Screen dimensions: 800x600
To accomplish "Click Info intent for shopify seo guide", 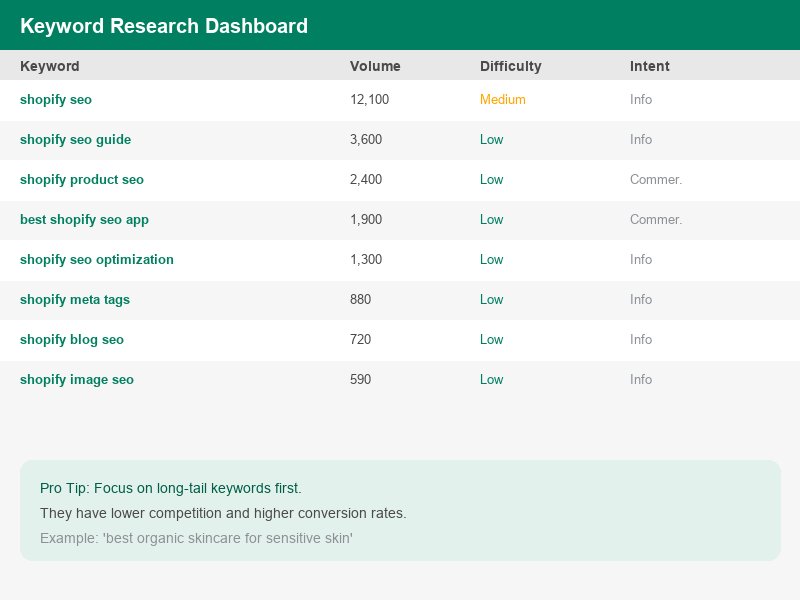I will pos(641,140).
